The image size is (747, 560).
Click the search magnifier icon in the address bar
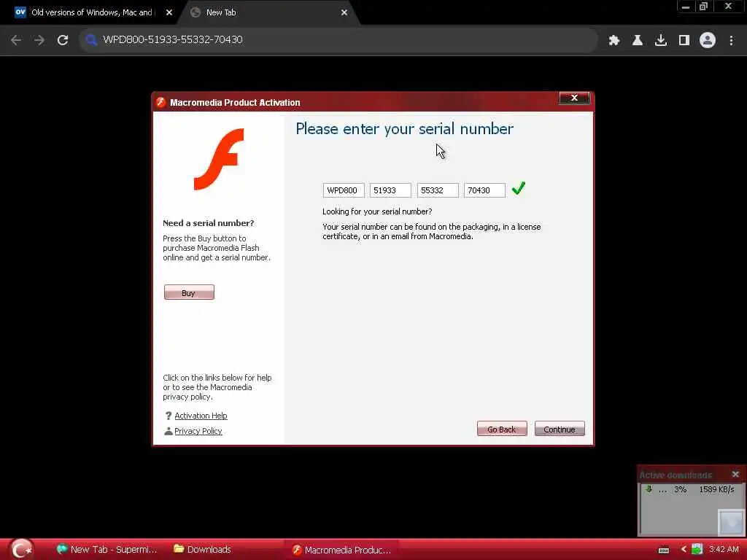pos(91,40)
